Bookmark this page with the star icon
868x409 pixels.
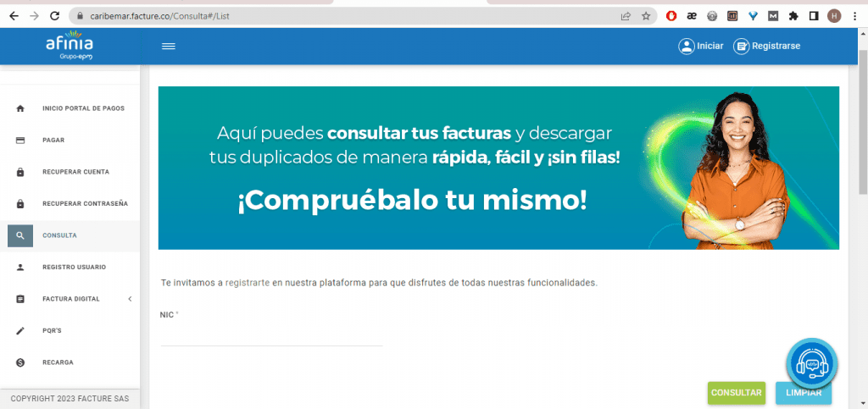tap(646, 16)
